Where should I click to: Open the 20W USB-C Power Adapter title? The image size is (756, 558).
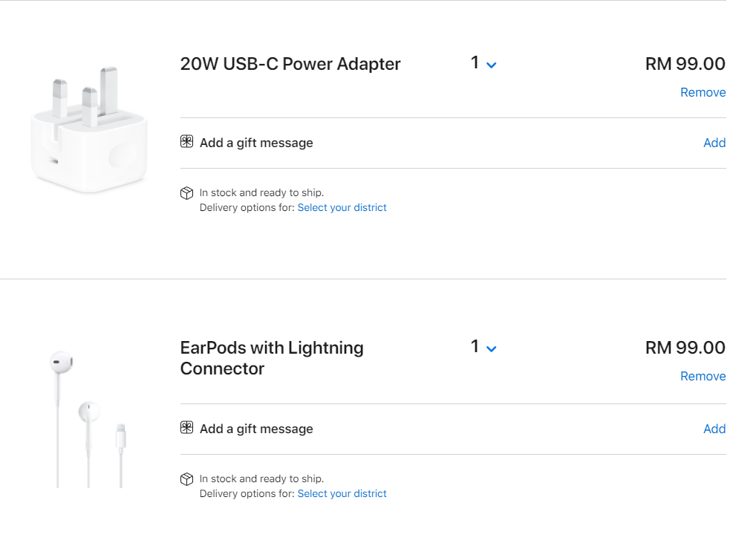point(290,64)
